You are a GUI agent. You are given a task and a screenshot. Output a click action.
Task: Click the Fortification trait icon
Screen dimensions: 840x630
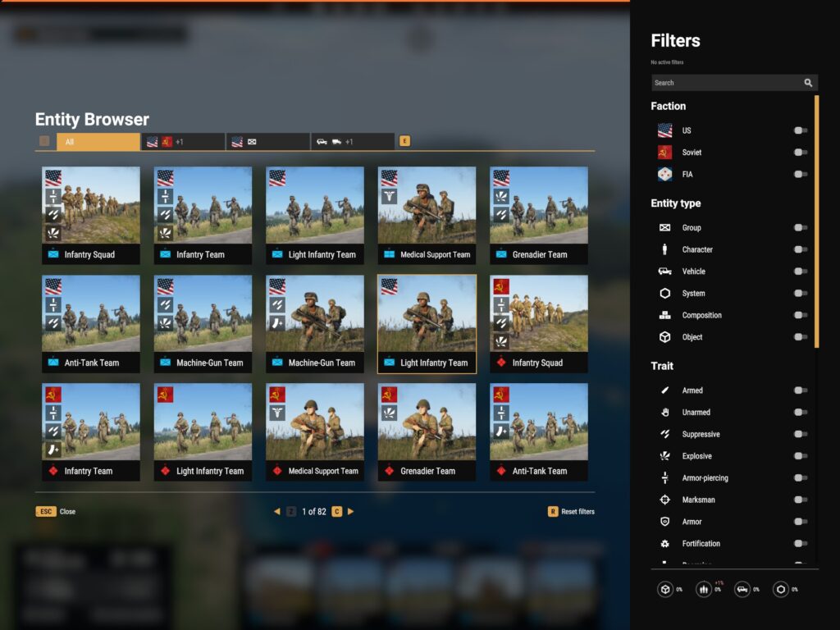pos(665,543)
